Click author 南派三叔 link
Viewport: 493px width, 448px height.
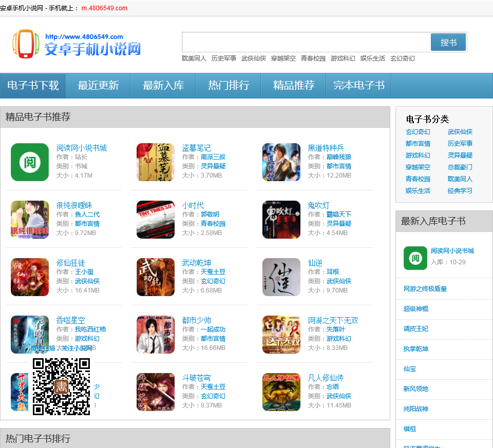click(213, 157)
